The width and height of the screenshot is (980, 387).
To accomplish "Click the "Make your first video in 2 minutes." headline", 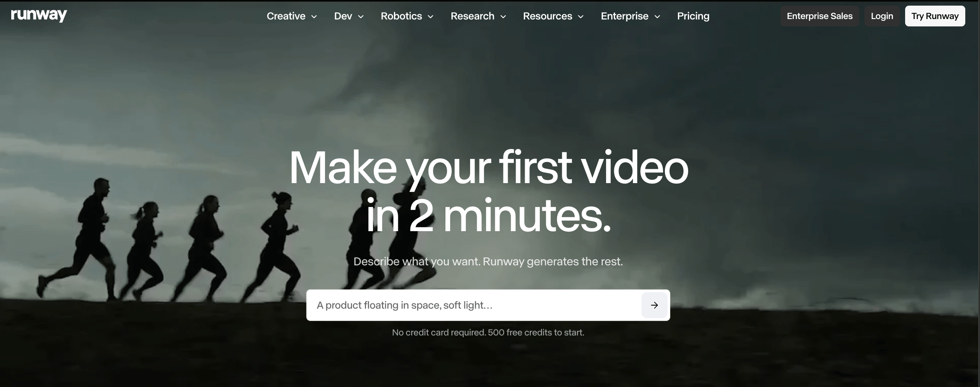I will pyautogui.click(x=488, y=191).
